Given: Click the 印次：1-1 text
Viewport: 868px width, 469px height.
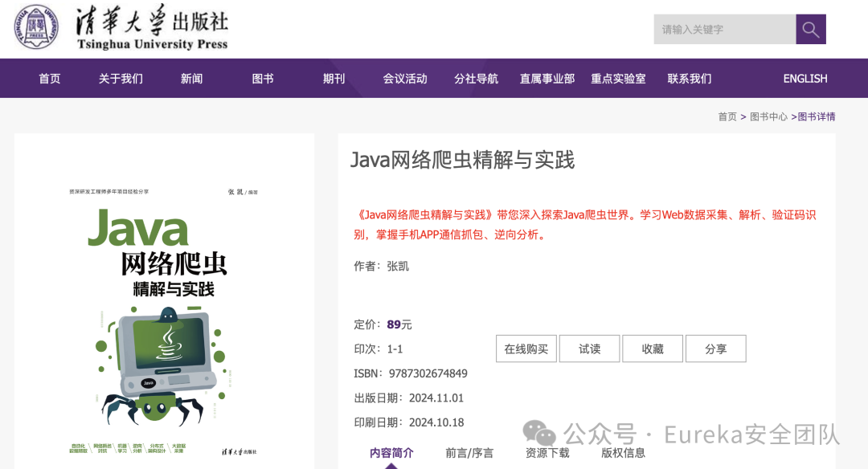Looking at the screenshot, I should [378, 349].
